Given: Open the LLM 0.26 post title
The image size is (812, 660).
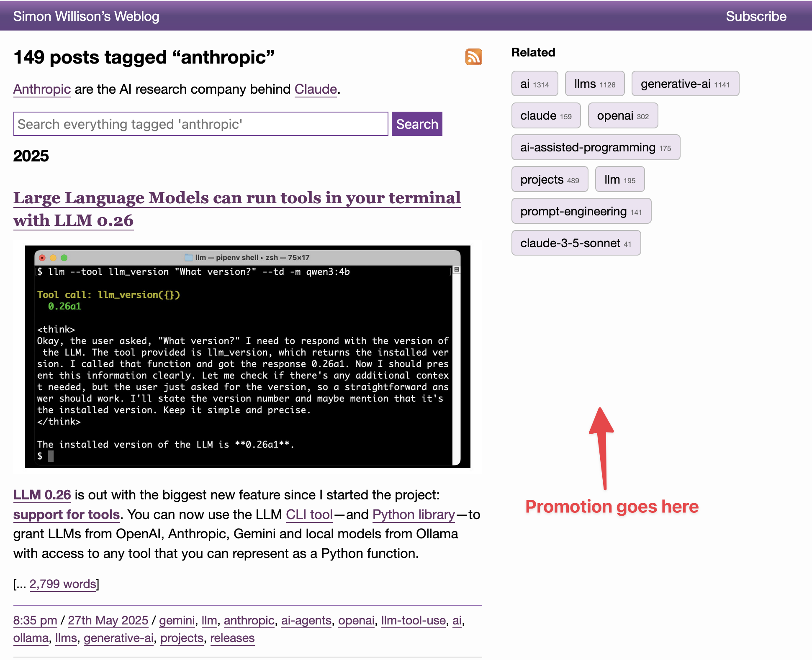Looking at the screenshot, I should pos(237,209).
